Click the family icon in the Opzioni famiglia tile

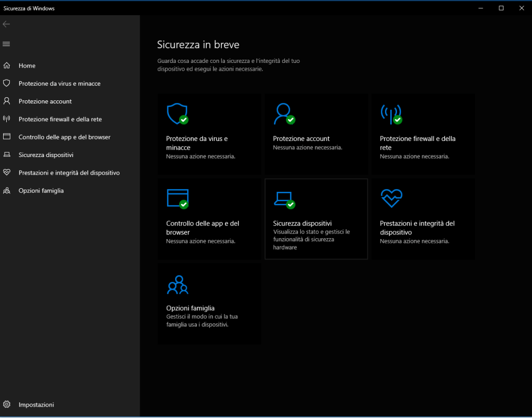(x=177, y=284)
